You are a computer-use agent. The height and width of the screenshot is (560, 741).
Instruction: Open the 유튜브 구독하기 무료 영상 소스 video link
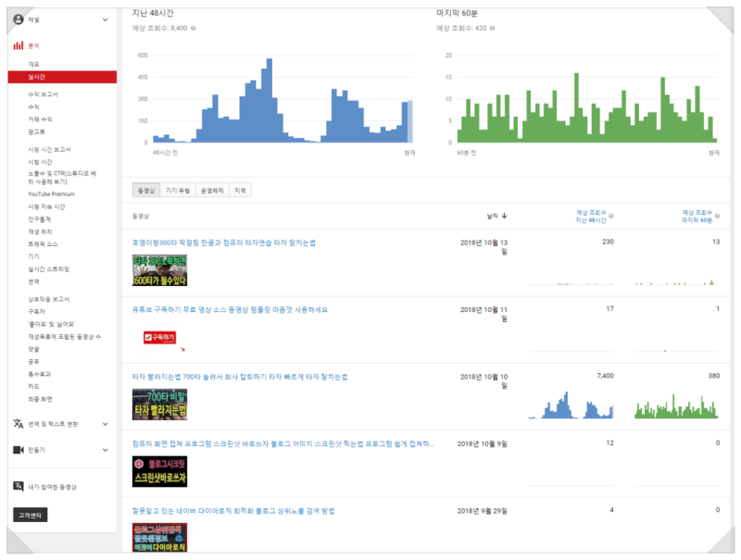(x=230, y=310)
